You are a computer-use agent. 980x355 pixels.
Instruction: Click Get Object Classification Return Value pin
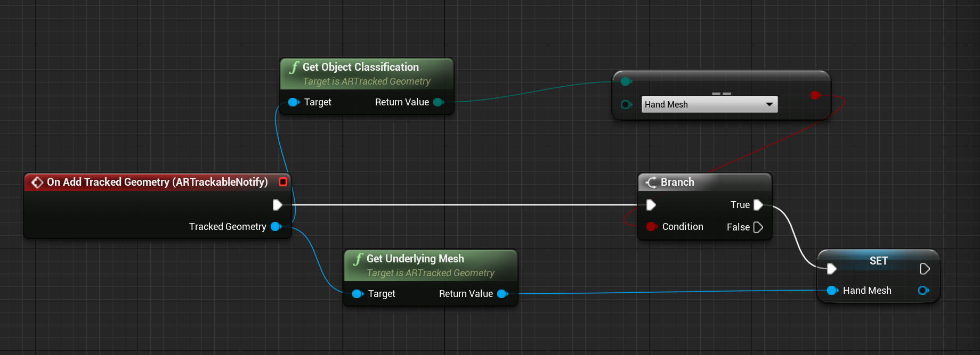click(439, 102)
